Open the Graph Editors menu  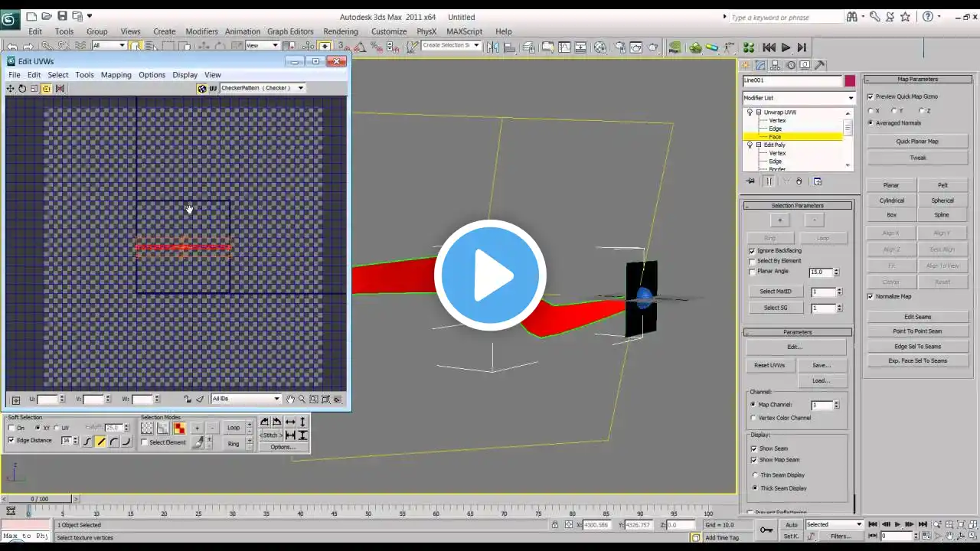tap(290, 31)
